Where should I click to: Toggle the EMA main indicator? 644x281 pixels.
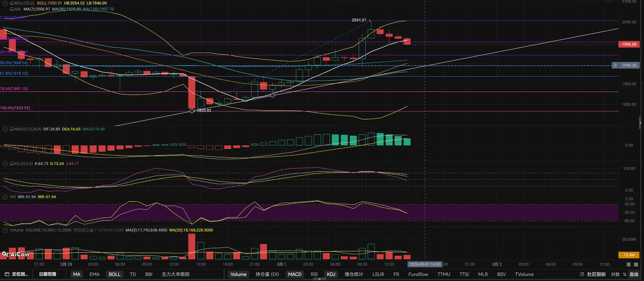click(x=94, y=274)
